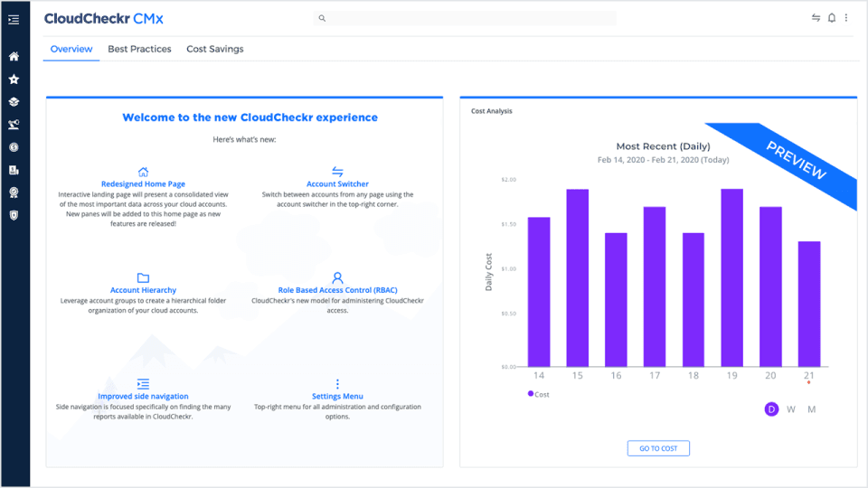Open the building chart icon in sidebar
This screenshot has height=488, width=868.
click(x=14, y=170)
